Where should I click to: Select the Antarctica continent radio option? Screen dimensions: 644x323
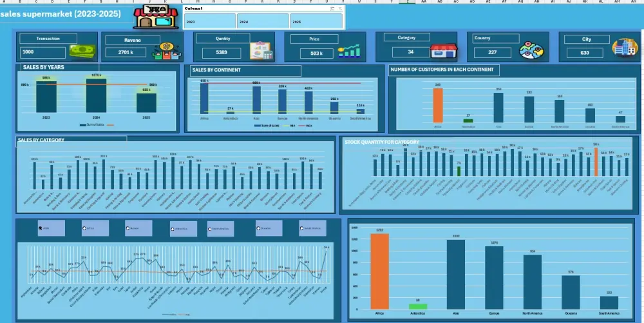click(183, 229)
